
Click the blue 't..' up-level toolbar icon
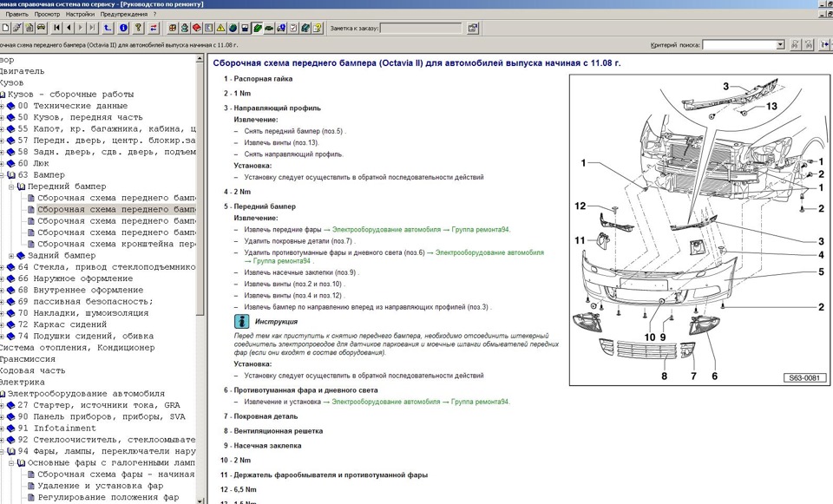tap(108, 28)
